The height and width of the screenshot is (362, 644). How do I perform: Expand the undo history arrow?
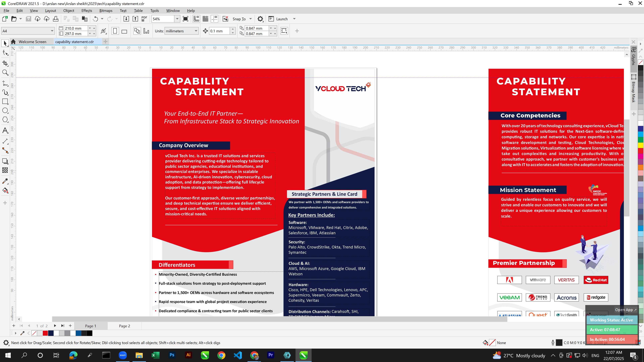coord(102,19)
